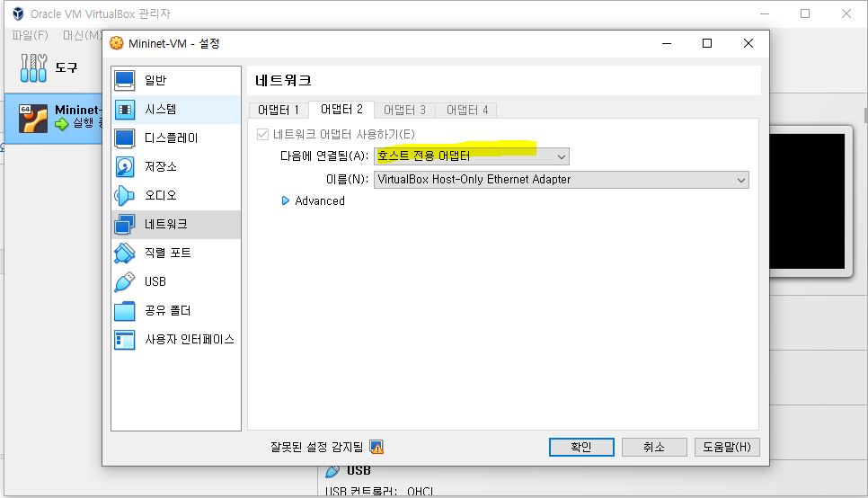The height and width of the screenshot is (498, 868).
Task: Open the 직렬 포트 connector icon
Action: click(125, 253)
